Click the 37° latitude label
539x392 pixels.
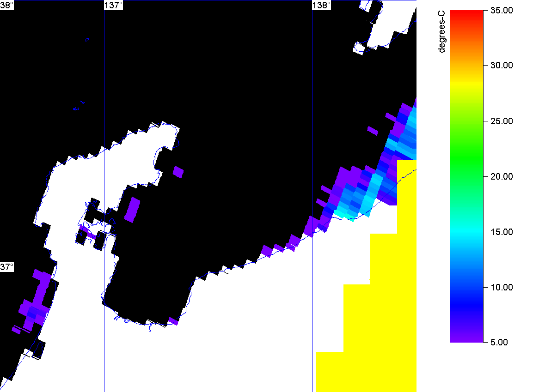[x=6, y=267]
